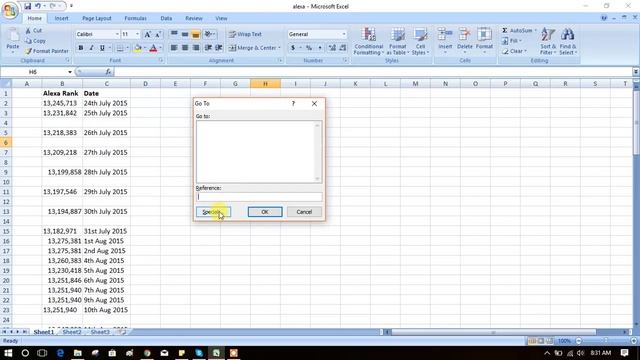Click the Office button logo

coord(10,11)
